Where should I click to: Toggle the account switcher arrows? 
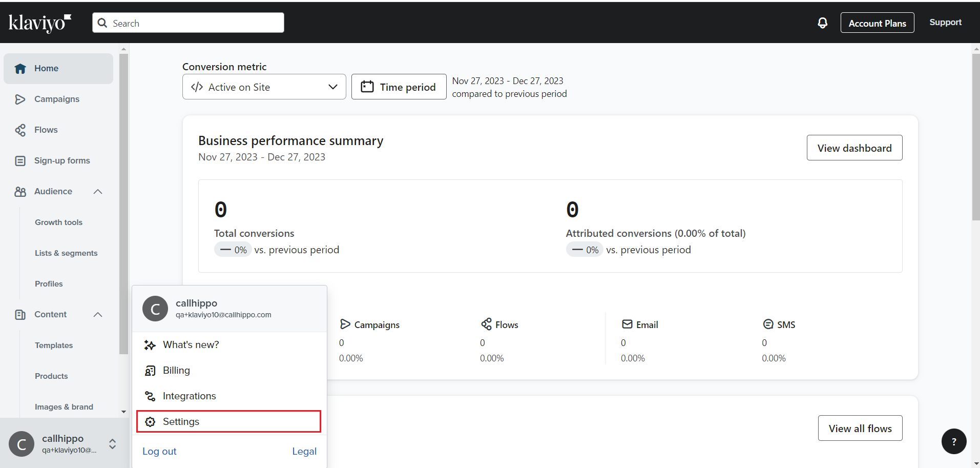click(112, 444)
